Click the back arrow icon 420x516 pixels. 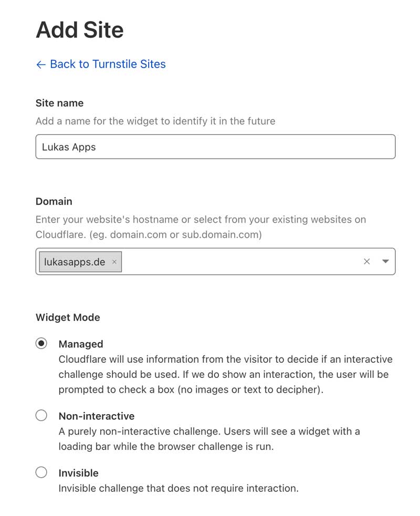point(41,65)
